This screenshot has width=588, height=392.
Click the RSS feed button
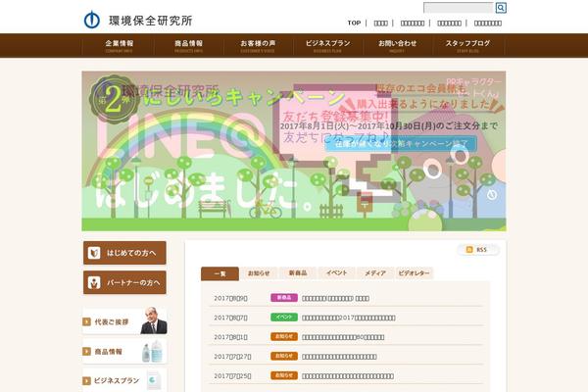478,250
